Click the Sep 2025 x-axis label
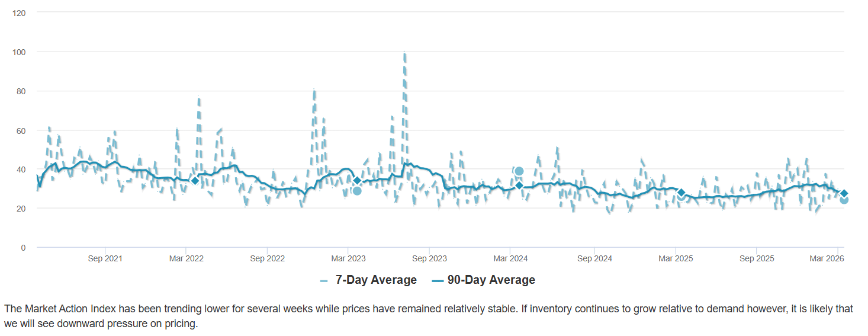 [757, 259]
